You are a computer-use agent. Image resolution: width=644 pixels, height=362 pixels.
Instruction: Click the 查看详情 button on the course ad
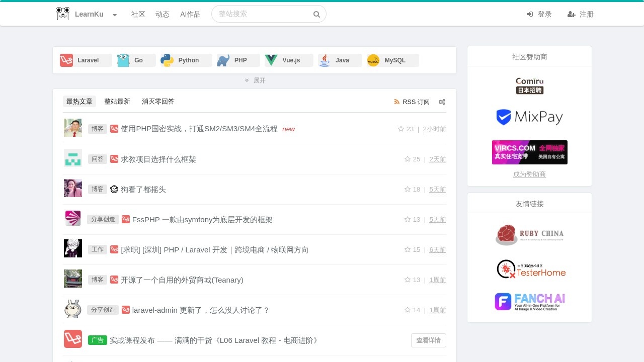428,340
